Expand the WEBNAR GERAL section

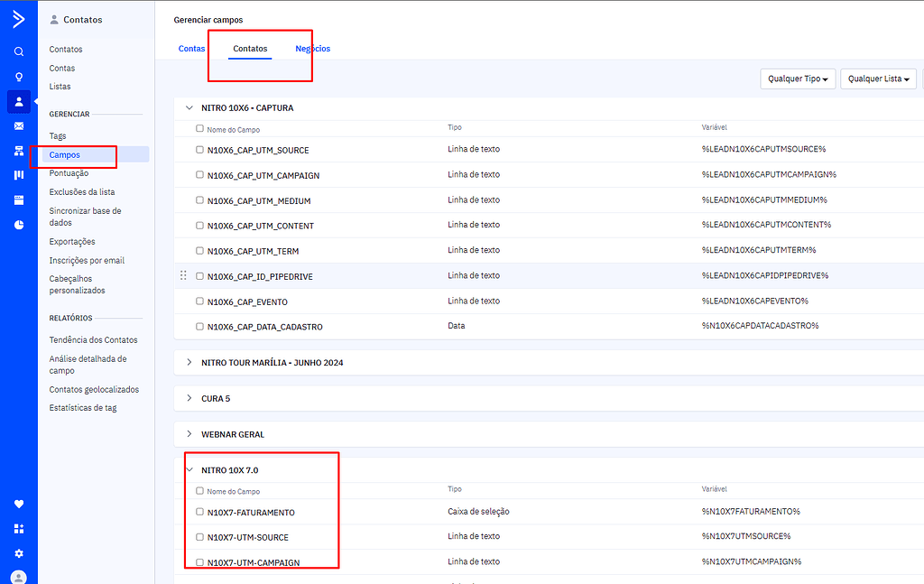click(189, 434)
